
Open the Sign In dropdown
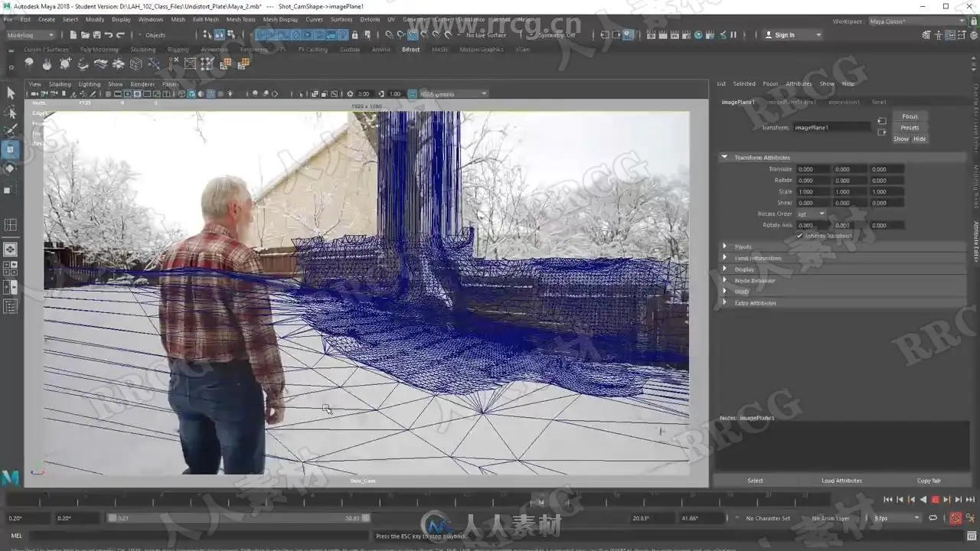tap(792, 35)
